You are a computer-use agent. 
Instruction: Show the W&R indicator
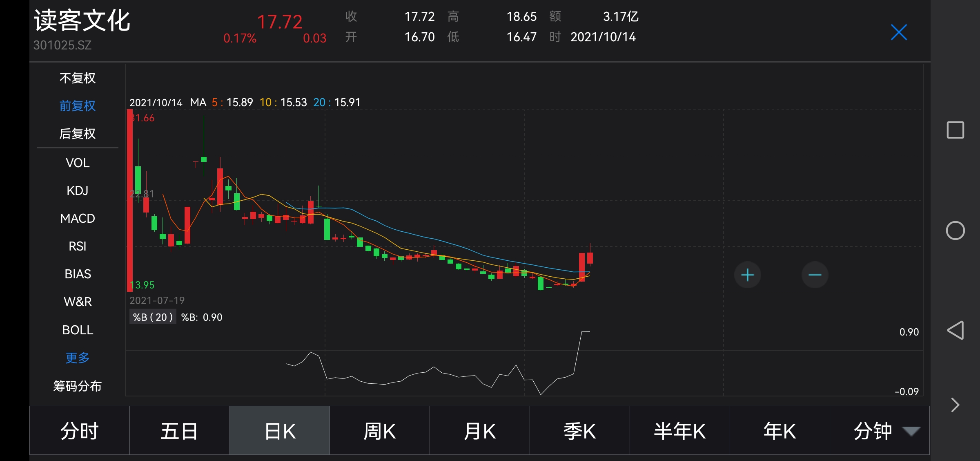pos(78,302)
